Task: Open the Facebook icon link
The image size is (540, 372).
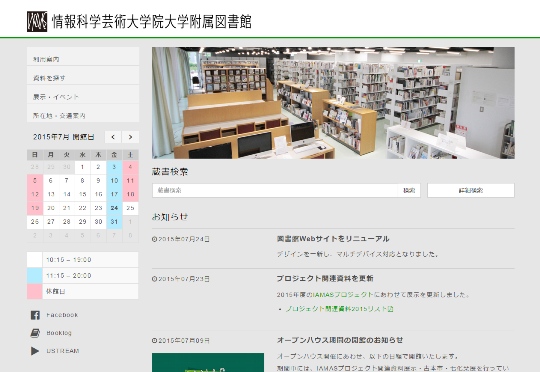Action: (x=35, y=315)
